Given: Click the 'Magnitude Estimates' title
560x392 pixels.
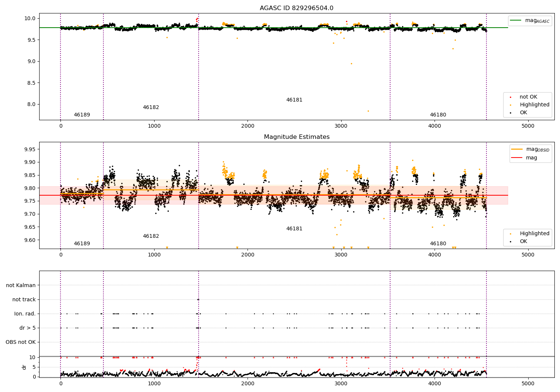Looking at the screenshot, I should tap(296, 137).
